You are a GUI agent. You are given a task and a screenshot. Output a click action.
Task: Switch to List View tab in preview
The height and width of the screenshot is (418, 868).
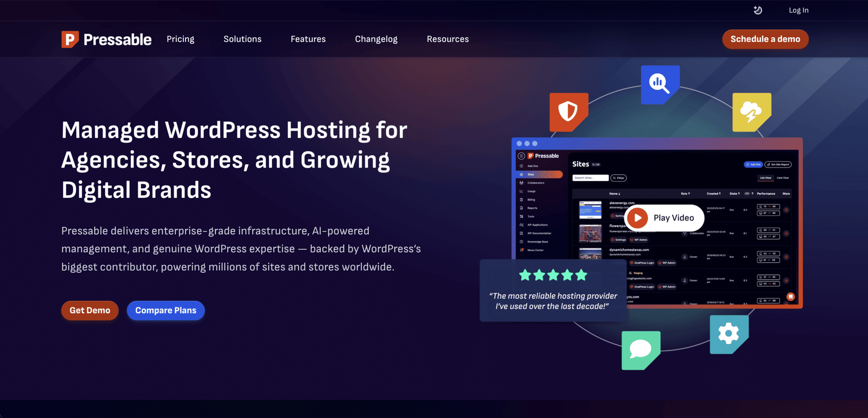(765, 178)
